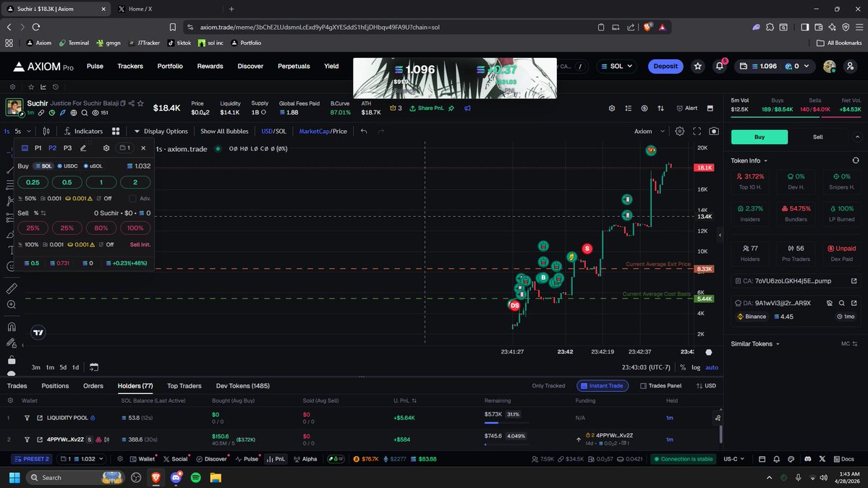Open the Trades tab

coord(17,386)
